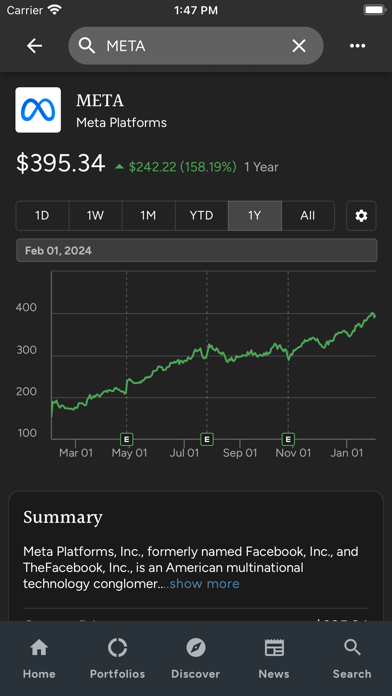The height and width of the screenshot is (696, 392).
Task: Select the 1M time range
Action: tap(148, 216)
